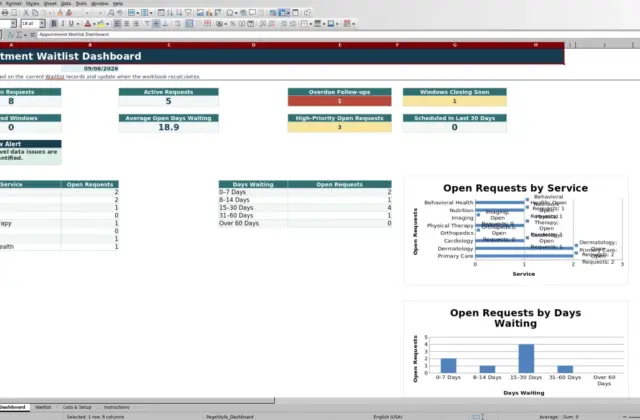The width and height of the screenshot is (640, 420).
Task: Click the Average; Sum status bar field
Action: click(558, 417)
